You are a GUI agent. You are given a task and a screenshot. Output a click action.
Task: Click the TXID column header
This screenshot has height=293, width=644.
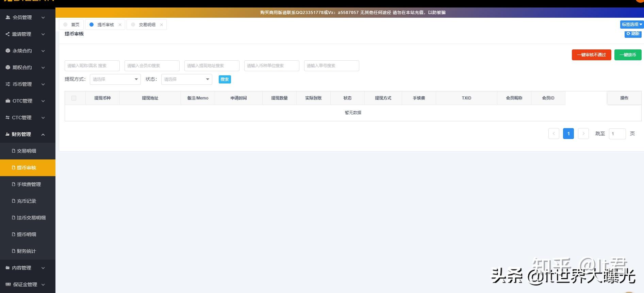click(x=466, y=98)
